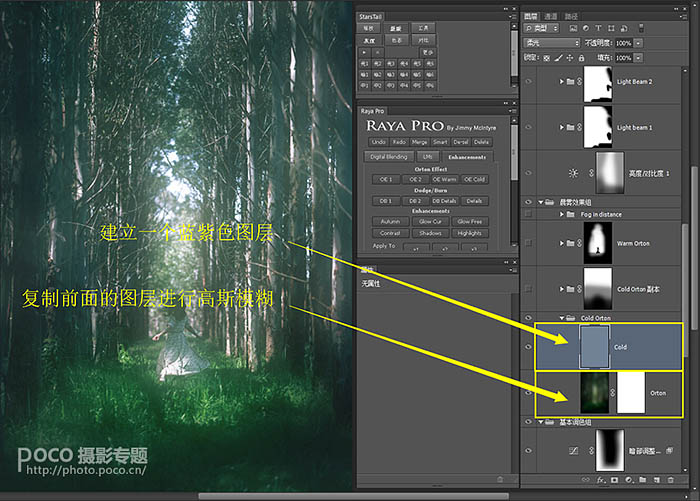Open Enhancements tab in Raya Pro

coord(467,157)
